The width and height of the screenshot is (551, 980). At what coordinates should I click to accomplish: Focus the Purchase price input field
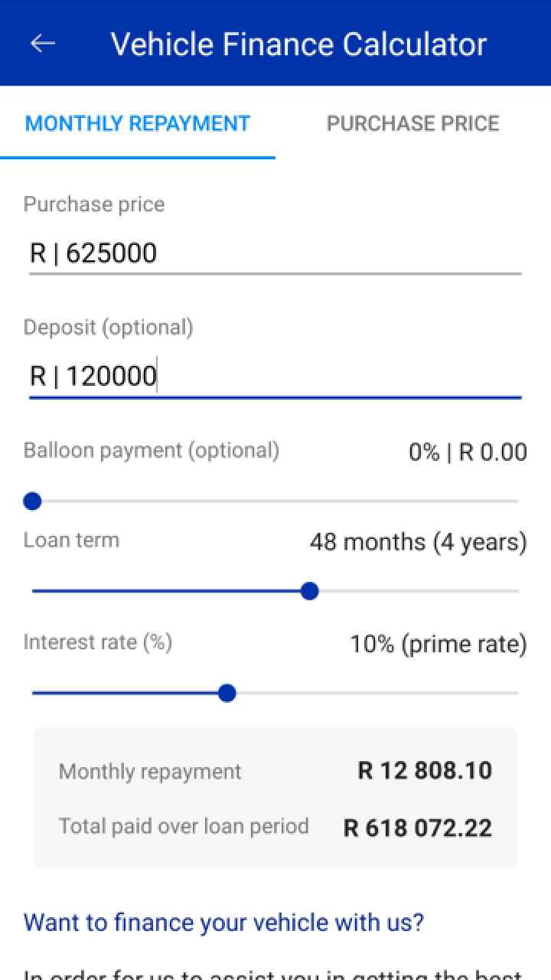[x=275, y=253]
